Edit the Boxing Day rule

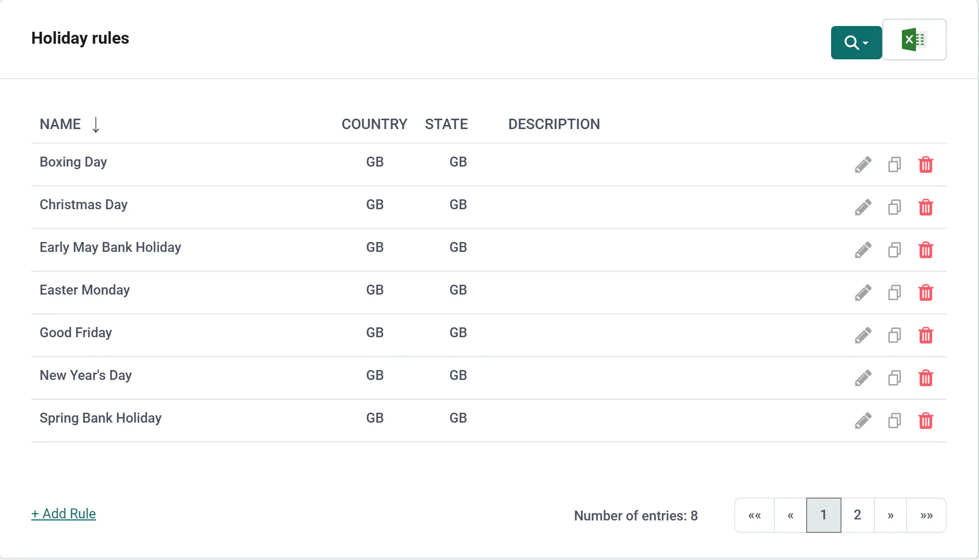pyautogui.click(x=863, y=164)
